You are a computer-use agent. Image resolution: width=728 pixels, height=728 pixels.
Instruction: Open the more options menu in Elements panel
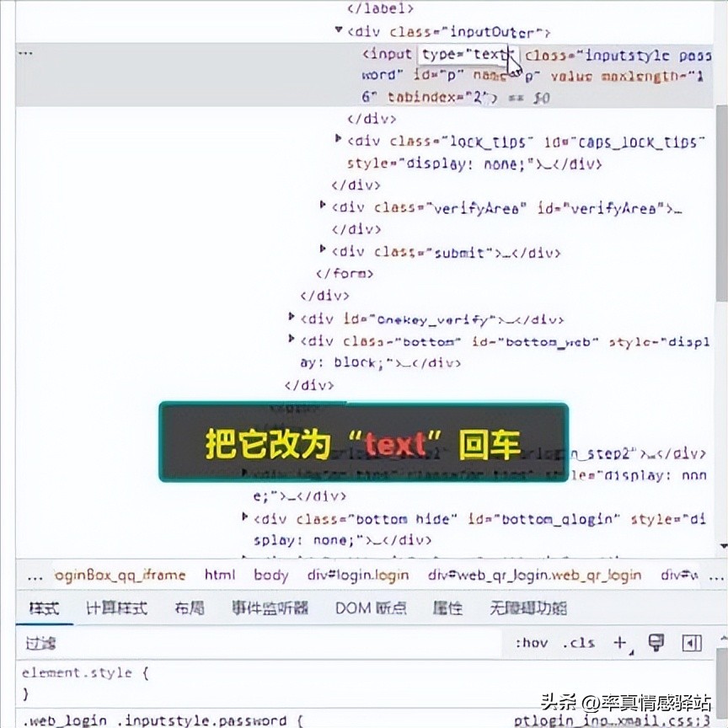click(24, 52)
